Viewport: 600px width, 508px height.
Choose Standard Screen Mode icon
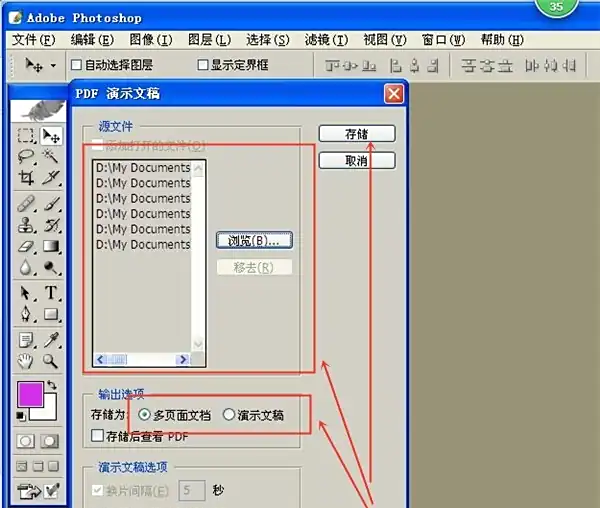tap(22, 466)
